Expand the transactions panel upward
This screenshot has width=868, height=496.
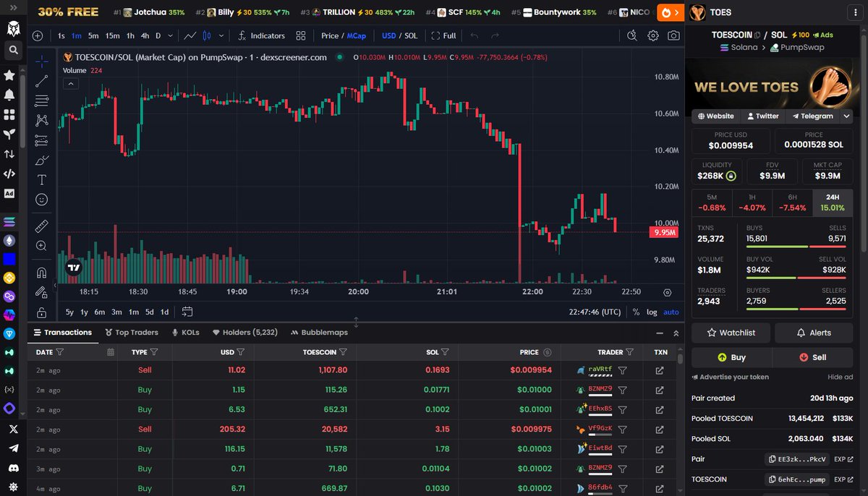[x=676, y=333]
